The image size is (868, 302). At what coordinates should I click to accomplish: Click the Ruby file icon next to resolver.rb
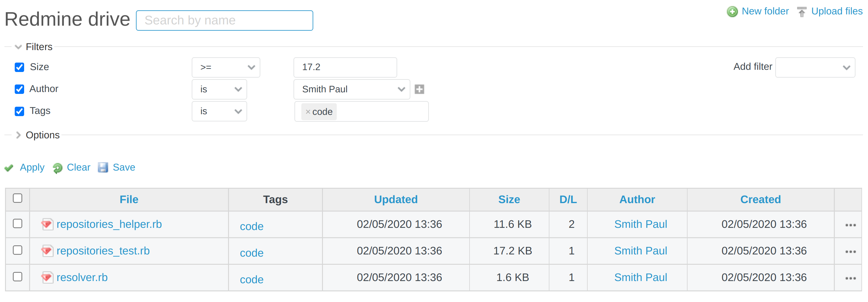click(x=48, y=277)
